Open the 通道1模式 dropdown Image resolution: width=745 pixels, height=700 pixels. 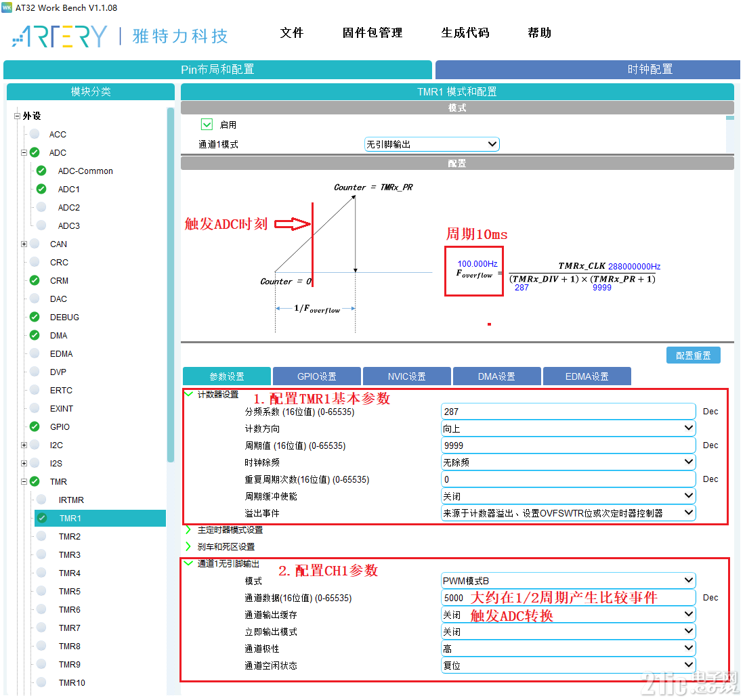[x=431, y=144]
